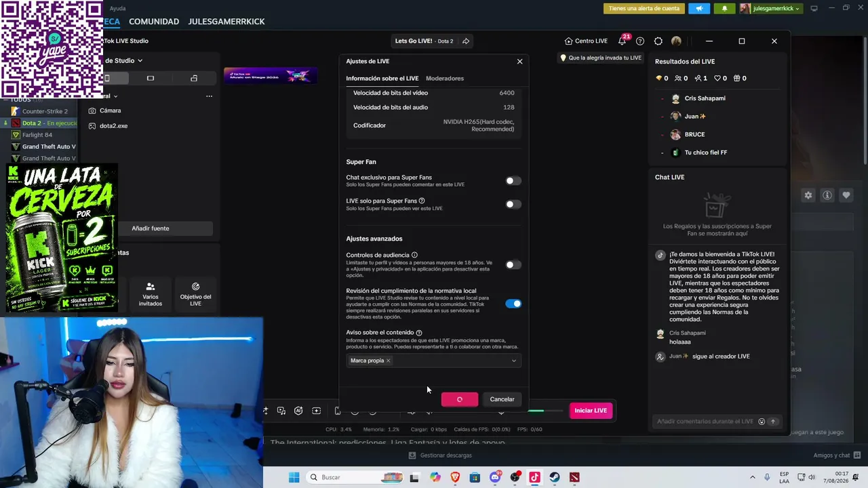Open Steam green notification bell
Viewport: 868px width, 488px height.
(x=724, y=8)
